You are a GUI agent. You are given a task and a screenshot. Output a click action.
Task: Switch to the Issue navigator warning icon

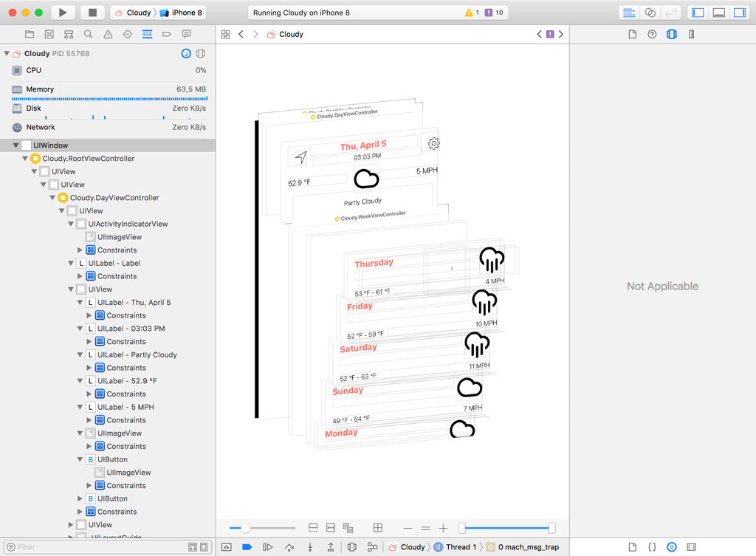point(109,34)
